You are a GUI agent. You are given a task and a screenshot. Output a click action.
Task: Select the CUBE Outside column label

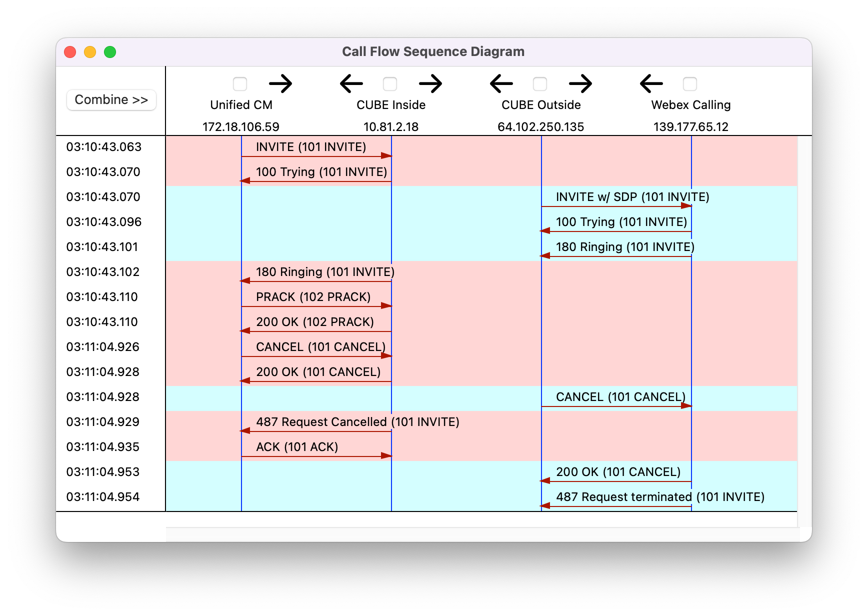pyautogui.click(x=541, y=105)
